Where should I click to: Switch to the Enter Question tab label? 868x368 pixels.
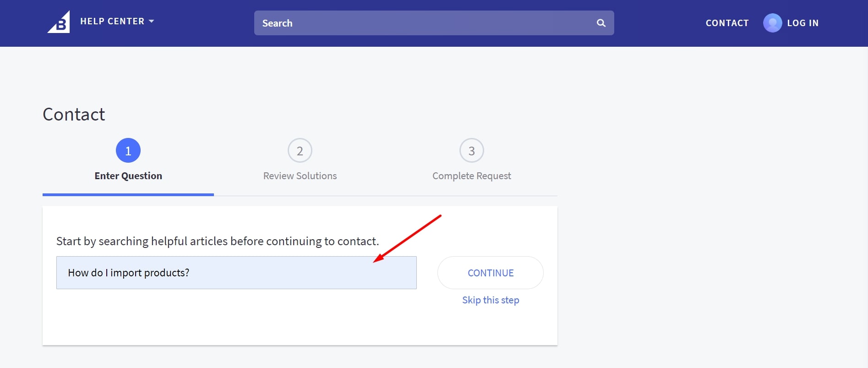128,176
